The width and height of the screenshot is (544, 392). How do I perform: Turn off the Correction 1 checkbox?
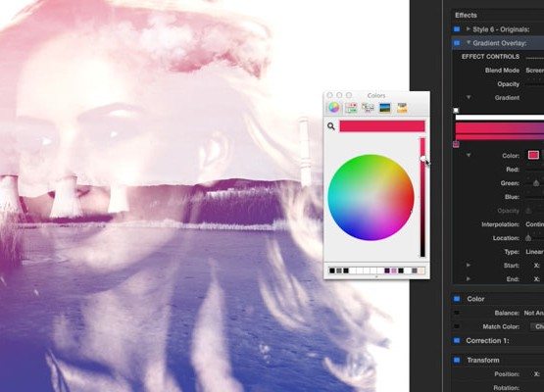tap(457, 340)
